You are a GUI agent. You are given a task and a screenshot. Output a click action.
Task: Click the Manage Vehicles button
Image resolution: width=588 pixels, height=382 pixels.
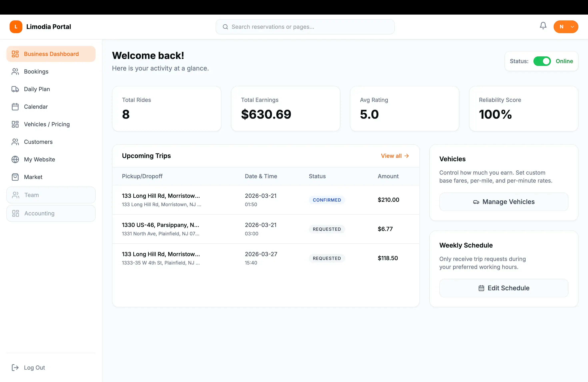tap(504, 202)
